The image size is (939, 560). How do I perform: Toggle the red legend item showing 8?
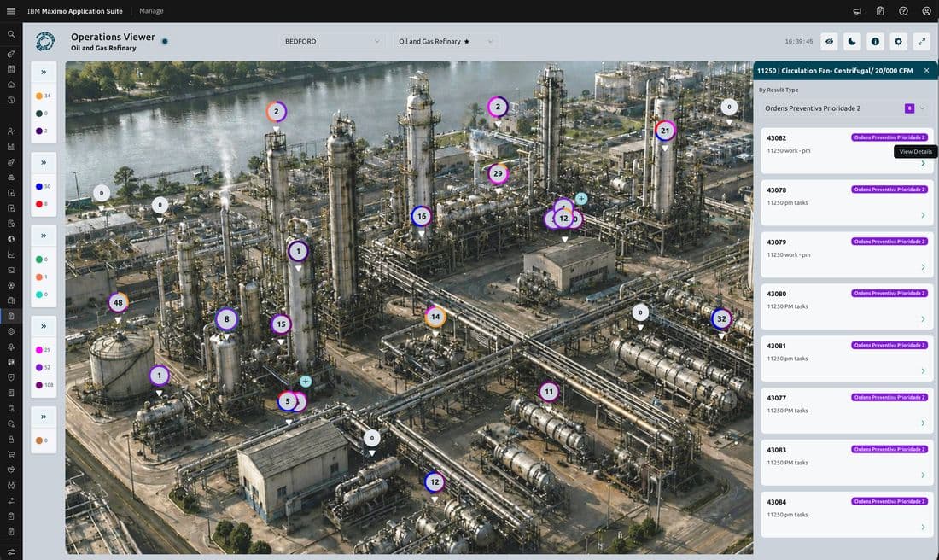pos(44,204)
